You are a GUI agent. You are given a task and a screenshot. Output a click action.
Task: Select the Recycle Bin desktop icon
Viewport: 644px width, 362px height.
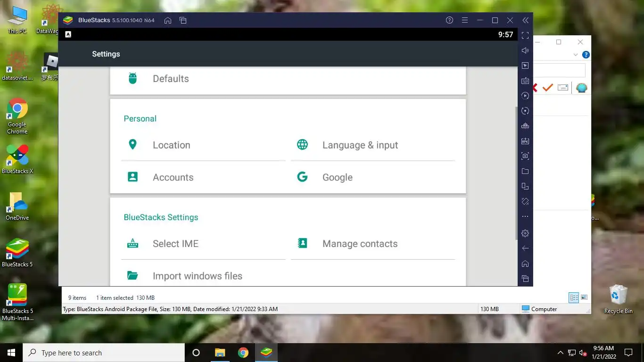coord(618,299)
